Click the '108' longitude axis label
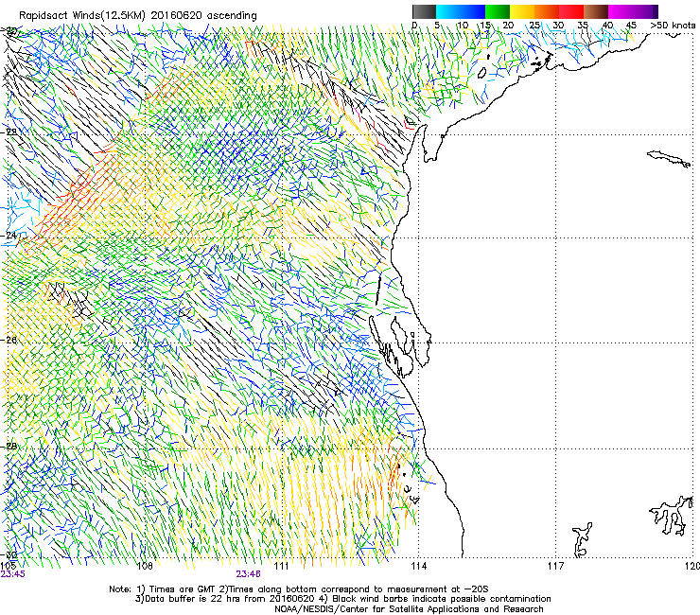This screenshot has width=700, height=615. (145, 566)
